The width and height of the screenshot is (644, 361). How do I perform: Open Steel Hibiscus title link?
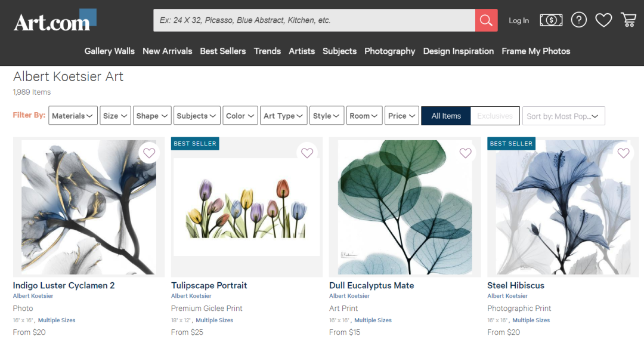(x=515, y=285)
